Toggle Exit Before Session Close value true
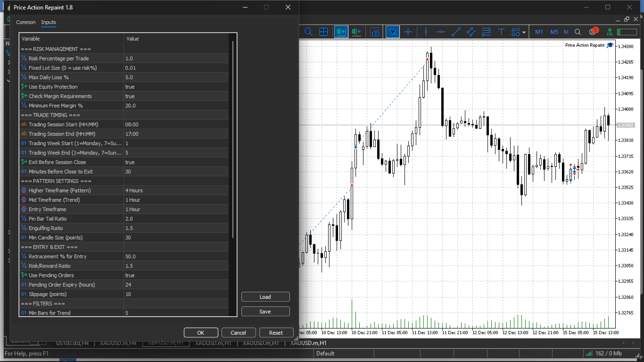This screenshot has height=362, width=644. tap(176, 162)
